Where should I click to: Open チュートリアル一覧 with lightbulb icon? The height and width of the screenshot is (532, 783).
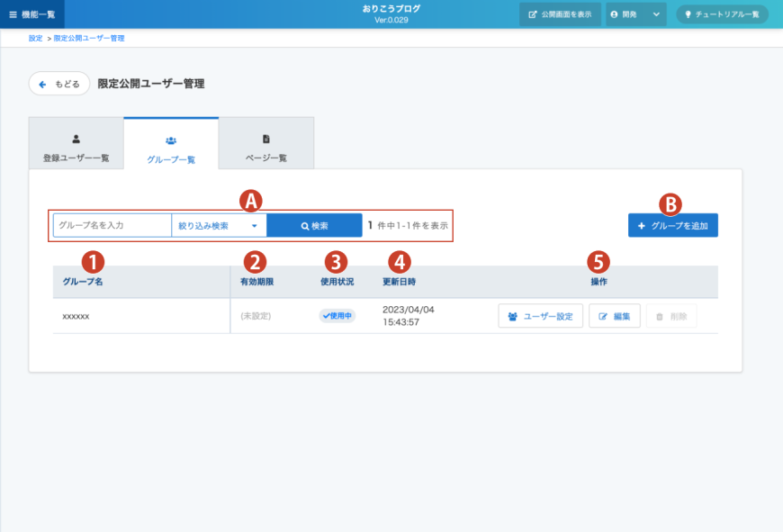[722, 14]
